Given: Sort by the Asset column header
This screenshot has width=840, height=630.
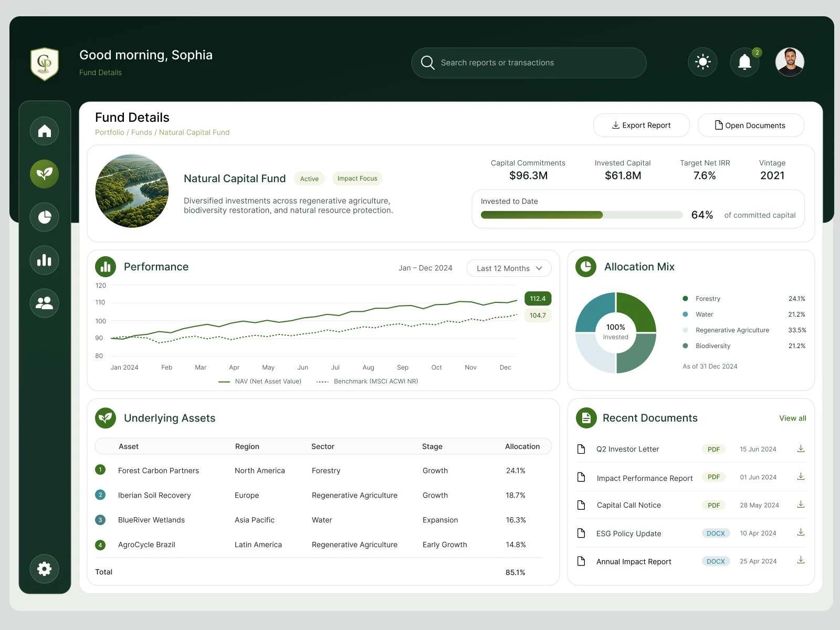Looking at the screenshot, I should (129, 446).
